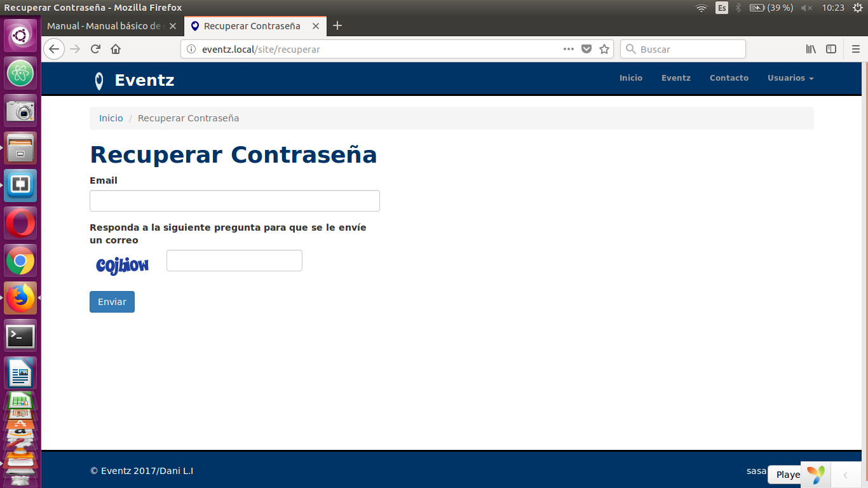Open page actions three-dot menu
This screenshot has height=488, width=868.
coord(569,49)
